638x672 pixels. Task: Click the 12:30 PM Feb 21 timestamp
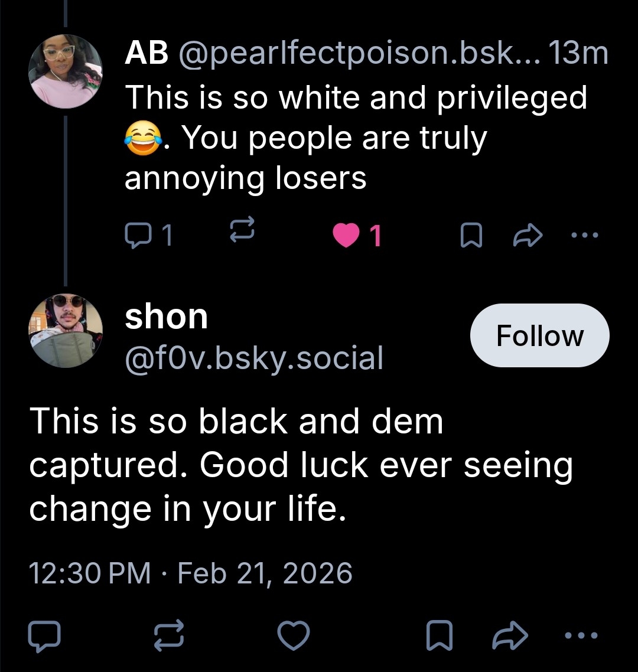click(190, 573)
